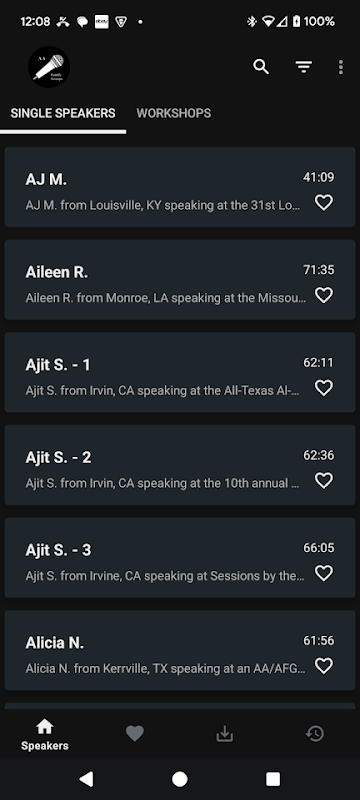
Task: Tap the Android back navigation button
Action: click(x=86, y=779)
